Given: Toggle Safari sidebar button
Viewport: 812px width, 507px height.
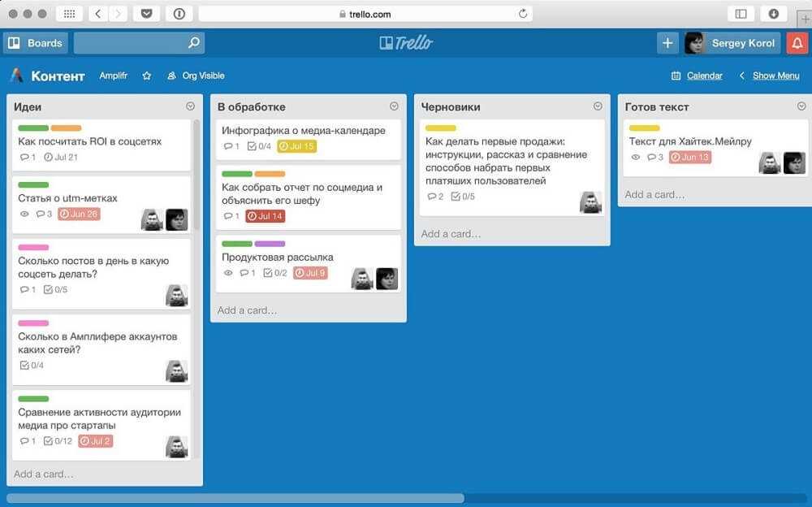Looking at the screenshot, I should (x=741, y=14).
